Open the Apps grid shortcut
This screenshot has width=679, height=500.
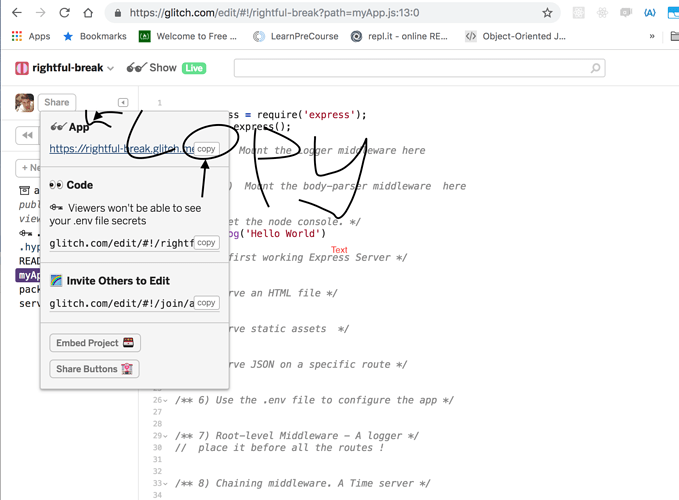coord(31,36)
